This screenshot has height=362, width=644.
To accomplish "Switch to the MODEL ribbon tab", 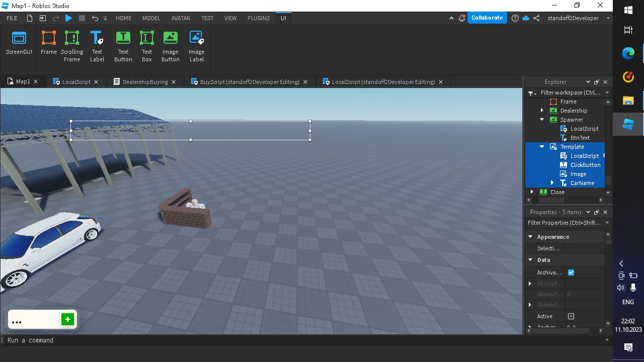I will coord(151,18).
